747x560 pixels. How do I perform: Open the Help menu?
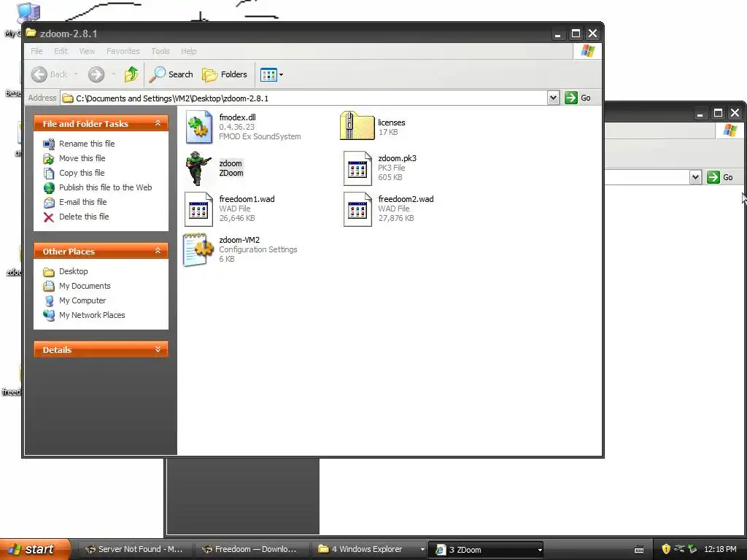(188, 51)
